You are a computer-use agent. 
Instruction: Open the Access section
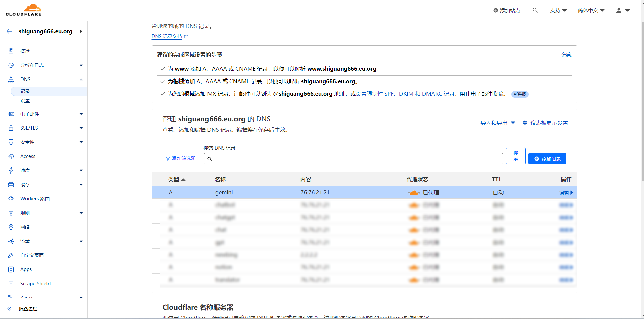(x=28, y=156)
